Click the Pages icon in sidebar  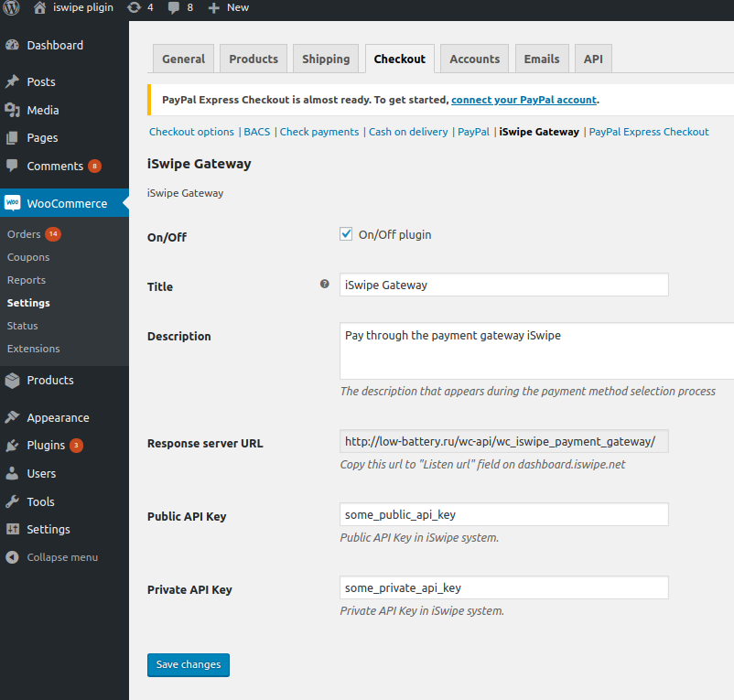[12, 137]
